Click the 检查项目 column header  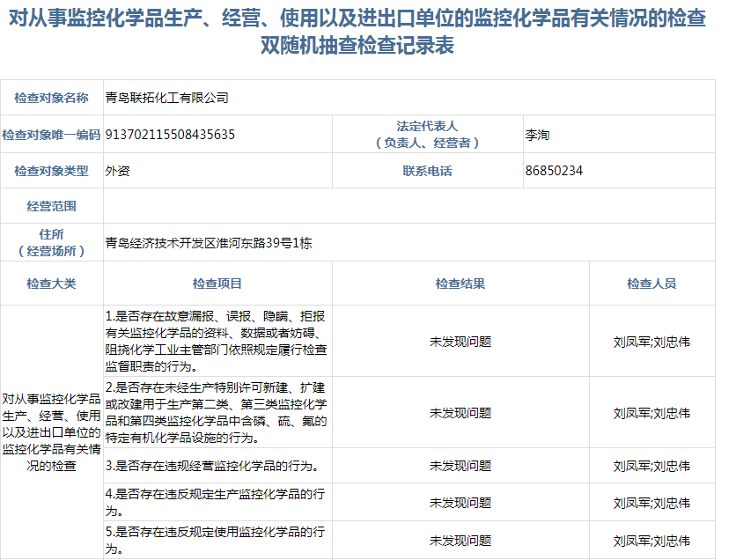point(217,284)
